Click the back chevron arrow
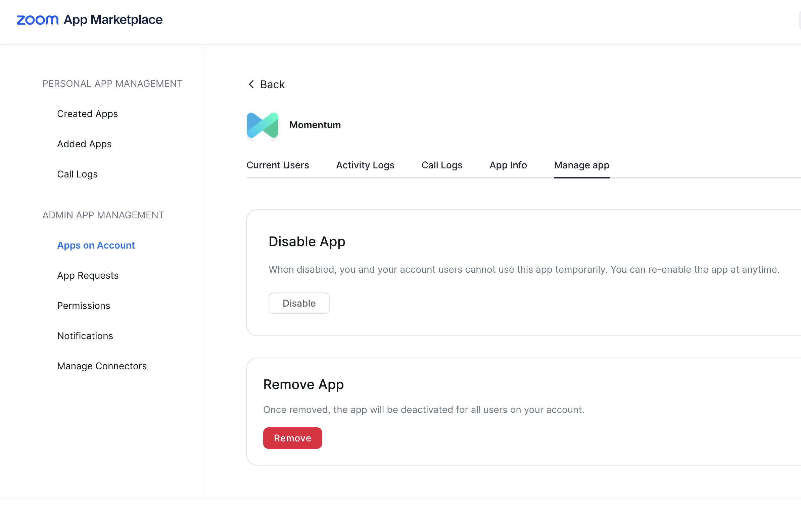The width and height of the screenshot is (801, 532). tap(251, 84)
